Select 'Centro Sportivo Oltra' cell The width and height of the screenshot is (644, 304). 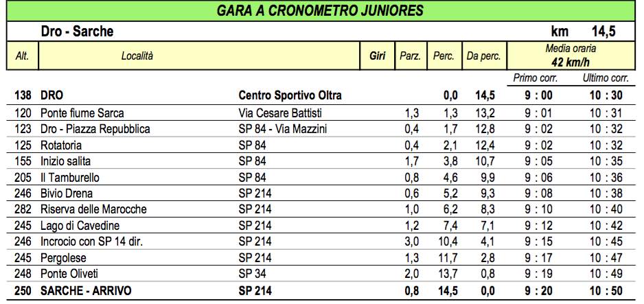290,95
